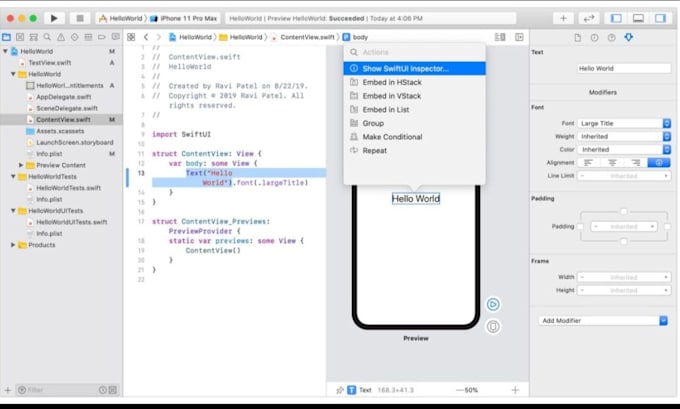The width and height of the screenshot is (680, 409).
Task: Edit the Text field Hello World
Action: point(624,69)
